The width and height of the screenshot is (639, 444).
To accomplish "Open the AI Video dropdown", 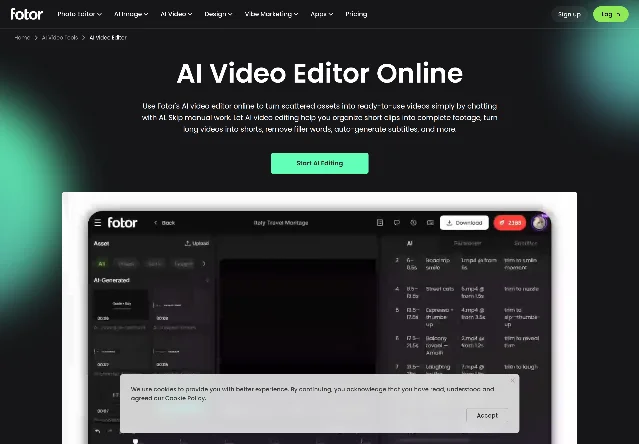I will click(176, 14).
